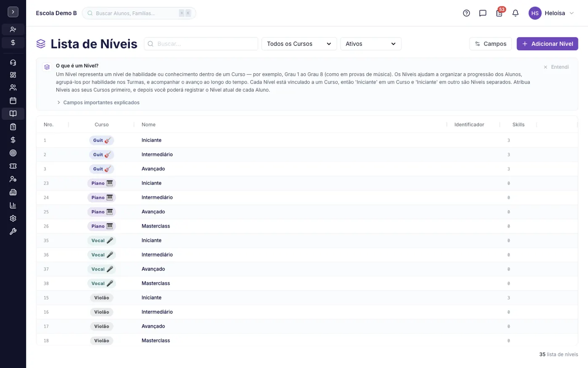Open the help question mark icon
The height and width of the screenshot is (368, 588).
click(466, 13)
